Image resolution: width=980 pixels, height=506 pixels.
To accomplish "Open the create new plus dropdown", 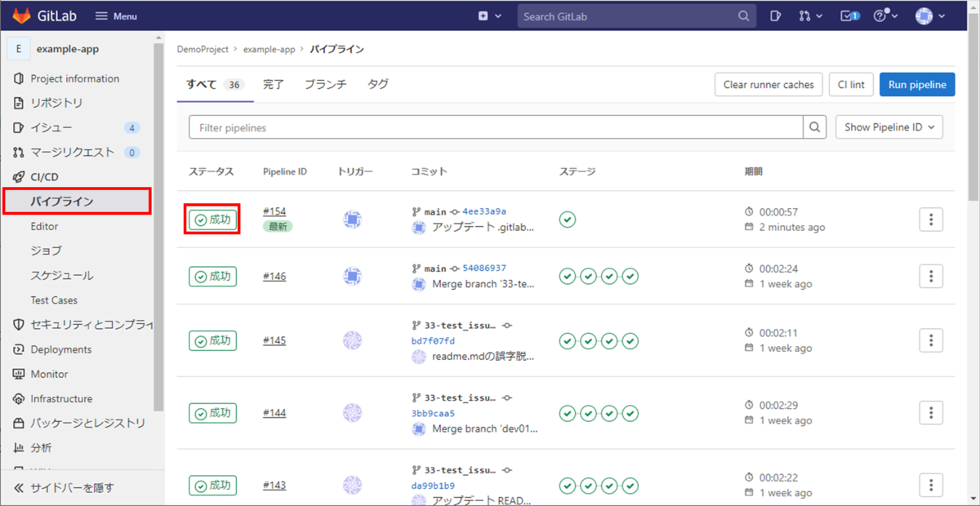I will 489,16.
